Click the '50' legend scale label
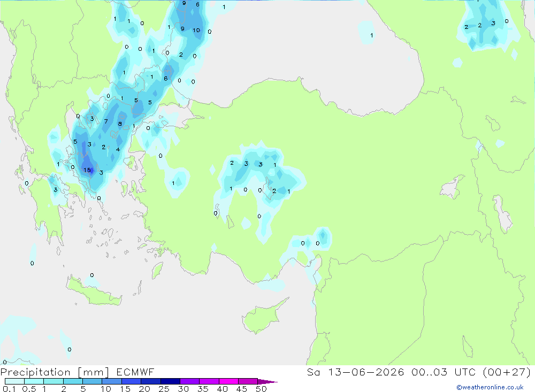Viewport: 535px width, 392px height. tap(261, 389)
